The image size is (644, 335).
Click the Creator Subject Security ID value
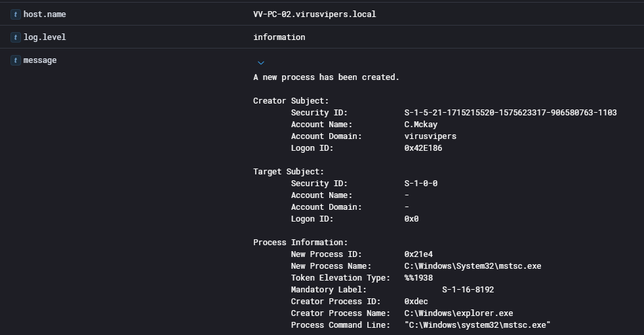click(510, 113)
